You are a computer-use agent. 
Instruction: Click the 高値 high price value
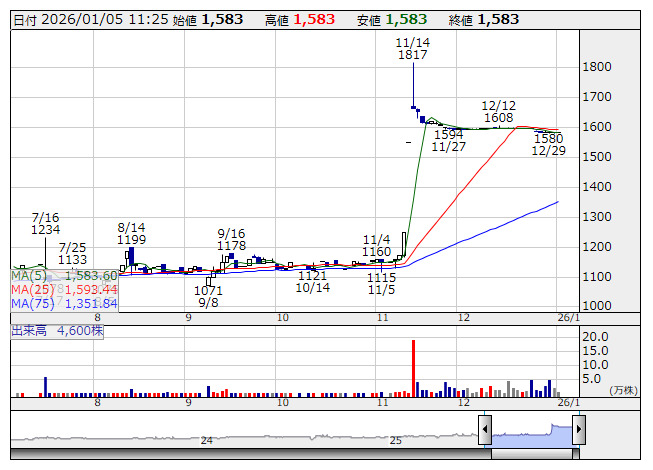pyautogui.click(x=315, y=20)
